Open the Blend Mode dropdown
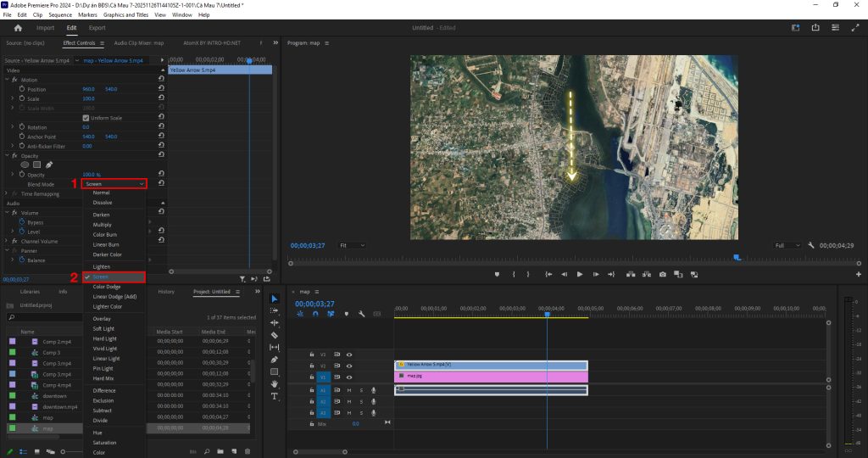The image size is (868, 458). [x=114, y=183]
